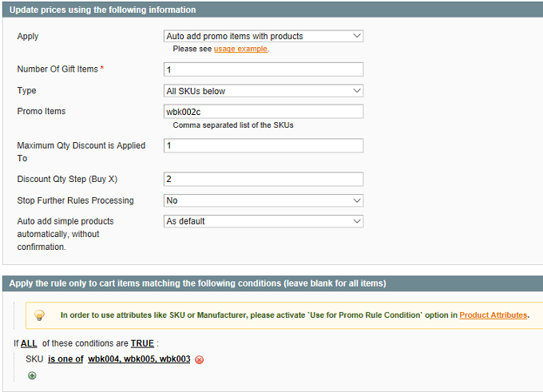The width and height of the screenshot is (543, 392).
Task: Remove the SKU condition with red icon
Action: [x=200, y=359]
